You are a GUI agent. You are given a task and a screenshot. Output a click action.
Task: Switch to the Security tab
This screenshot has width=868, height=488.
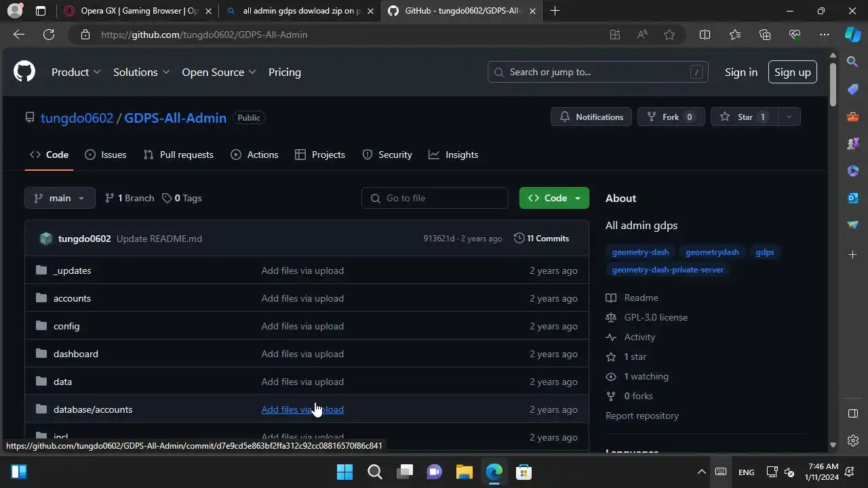click(x=387, y=155)
